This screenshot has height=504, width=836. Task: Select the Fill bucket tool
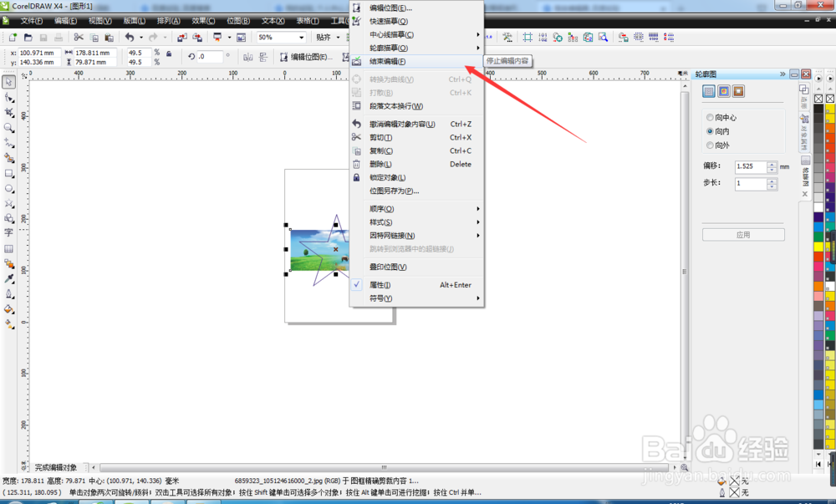coord(9,309)
